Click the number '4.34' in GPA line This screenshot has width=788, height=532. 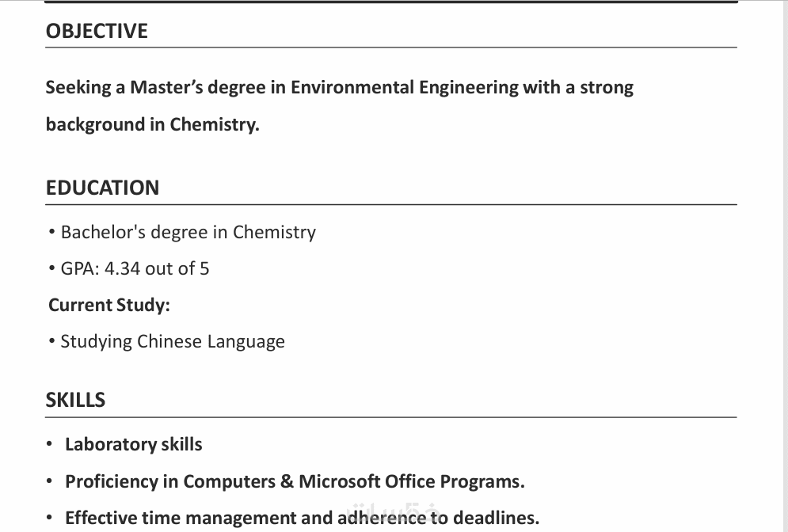coord(122,268)
